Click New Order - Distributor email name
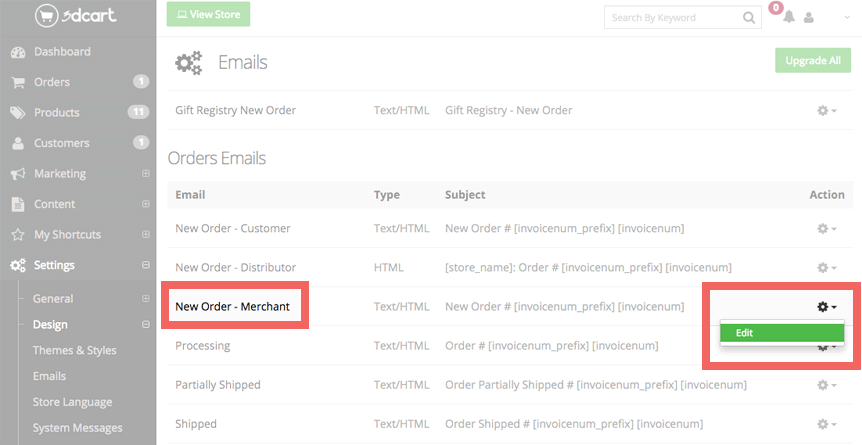Image resolution: width=862 pixels, height=445 pixels. (x=236, y=267)
